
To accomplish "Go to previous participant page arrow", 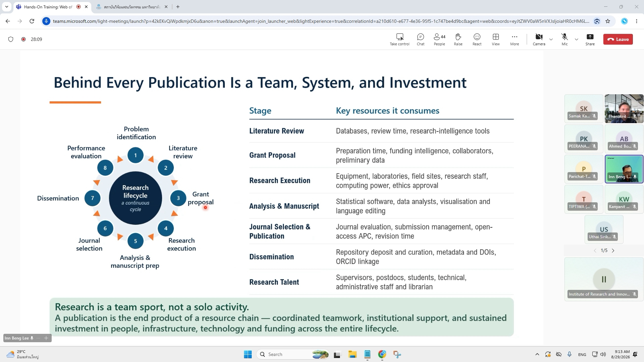I will pos(595,251).
